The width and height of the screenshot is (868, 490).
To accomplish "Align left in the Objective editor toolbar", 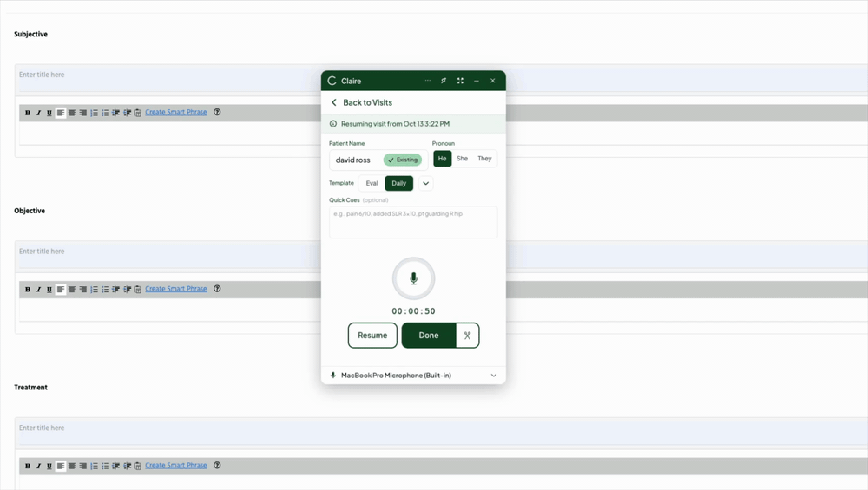I will pos(61,290).
